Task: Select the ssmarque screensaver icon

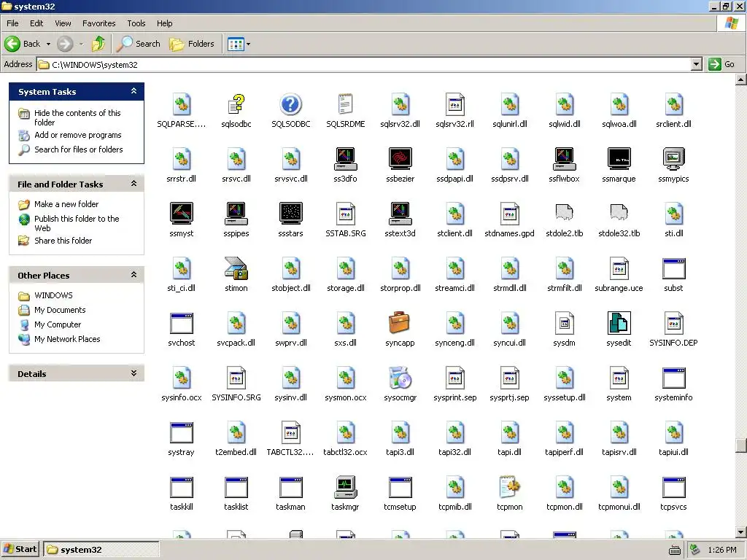Action: pos(619,158)
